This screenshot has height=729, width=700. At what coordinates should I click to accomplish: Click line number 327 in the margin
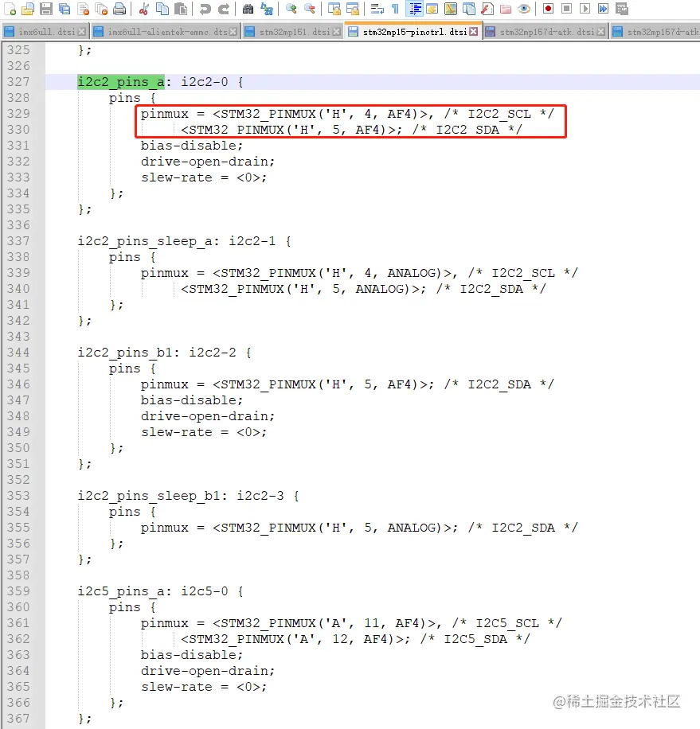click(x=18, y=82)
